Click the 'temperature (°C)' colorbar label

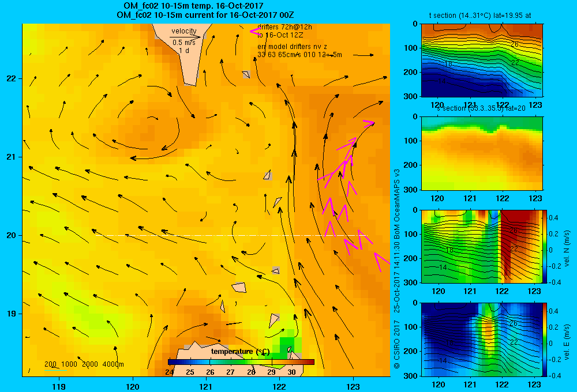pyautogui.click(x=240, y=352)
